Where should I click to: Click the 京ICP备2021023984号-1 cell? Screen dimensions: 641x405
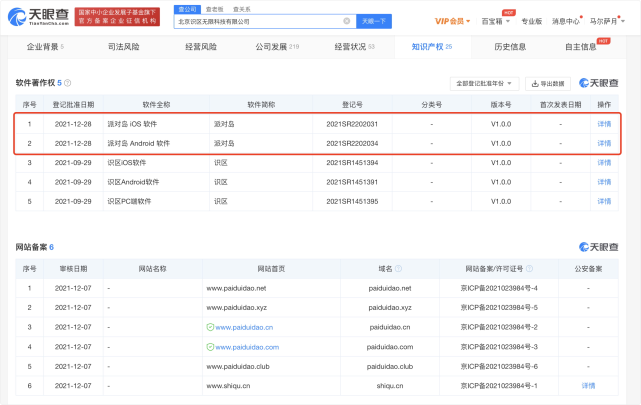point(499,386)
